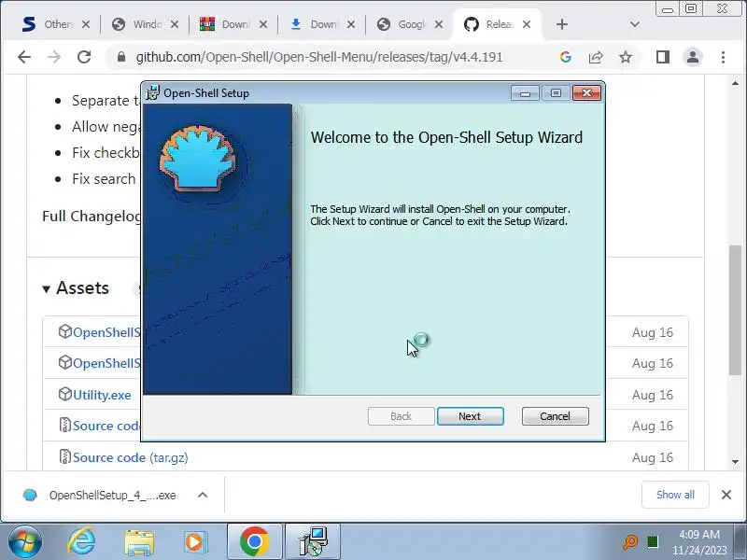Open the Chrome profile avatar
This screenshot has width=747, height=560.
[x=693, y=57]
